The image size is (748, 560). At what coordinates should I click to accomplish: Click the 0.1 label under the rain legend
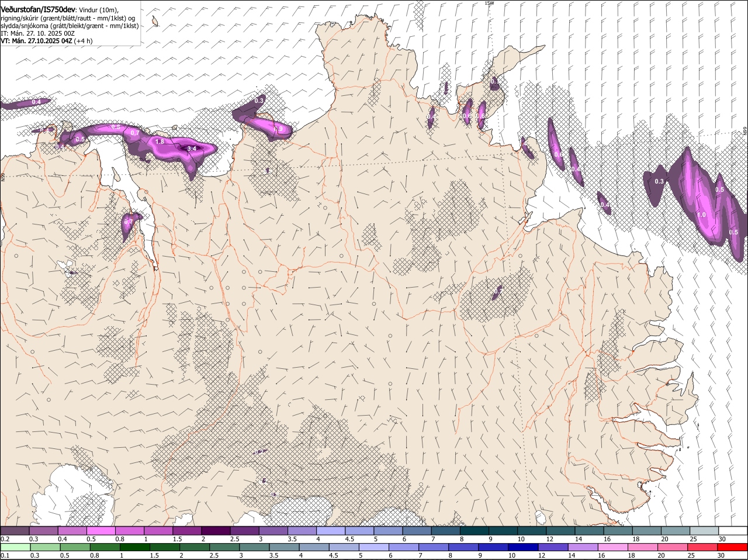click(x=5, y=555)
